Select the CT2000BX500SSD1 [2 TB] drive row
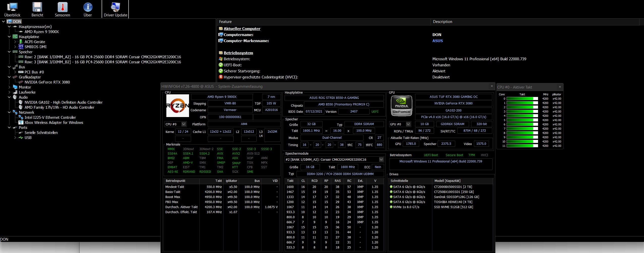This screenshot has width=644, height=253. (x=441, y=187)
